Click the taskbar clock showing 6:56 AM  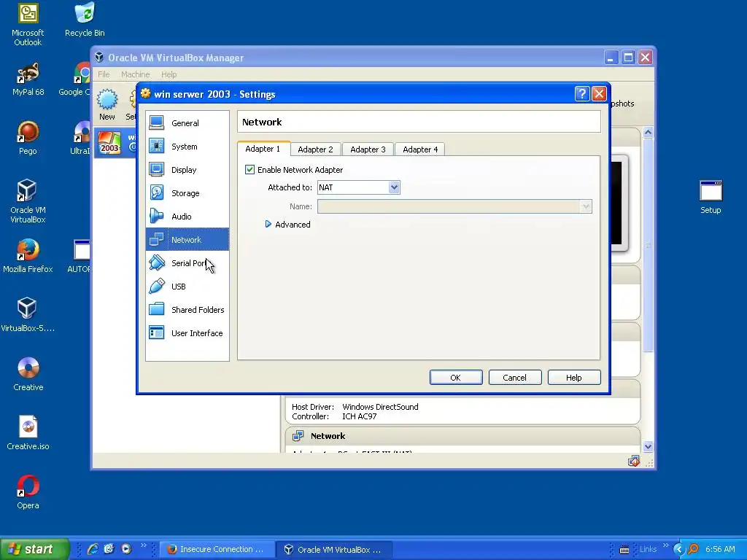click(720, 549)
